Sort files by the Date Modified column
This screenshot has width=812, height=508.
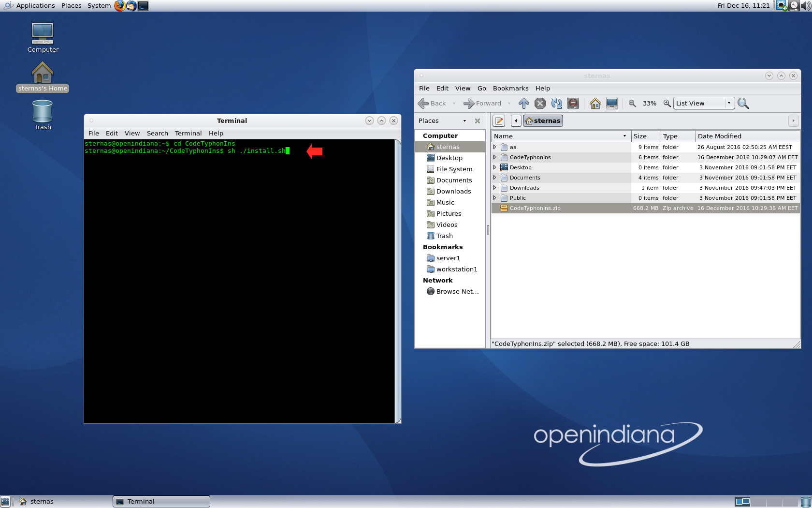point(747,136)
